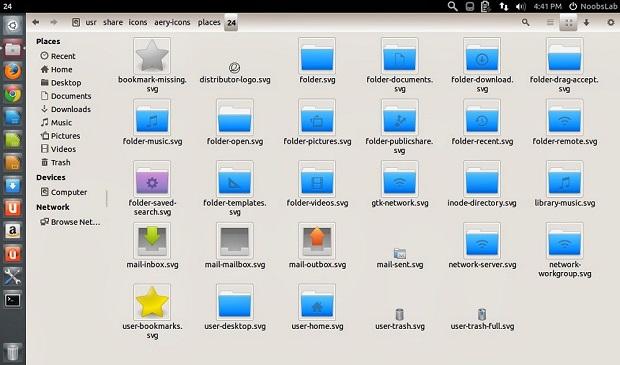This screenshot has height=365, width=620.
Task: Open Browse Network in the sidebar
Action: click(70, 222)
